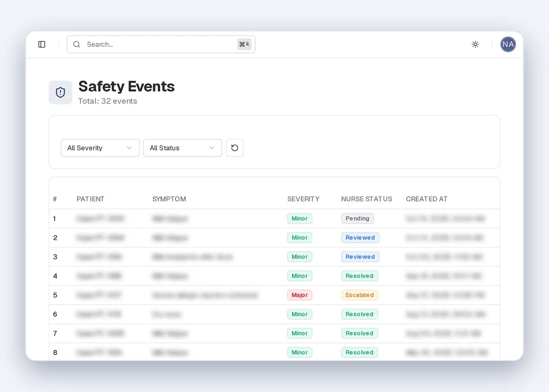549x392 pixels.
Task: Click the CREATED AT column header
Action: pos(427,199)
